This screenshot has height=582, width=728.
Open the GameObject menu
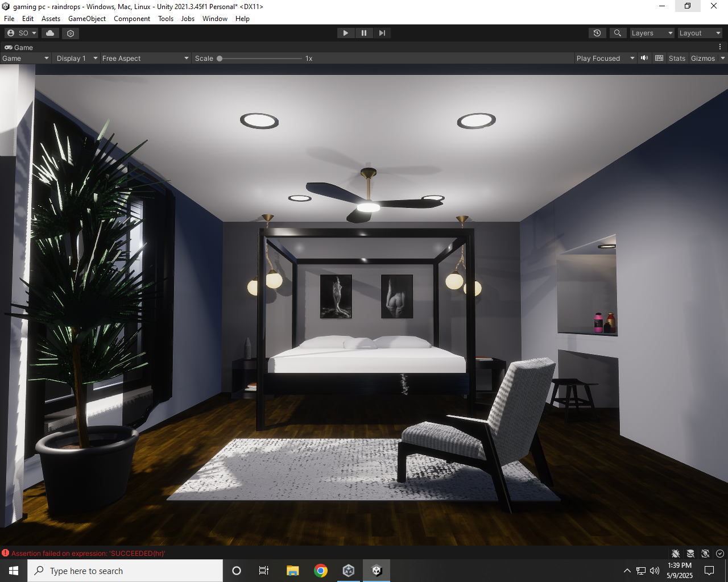[87, 19]
